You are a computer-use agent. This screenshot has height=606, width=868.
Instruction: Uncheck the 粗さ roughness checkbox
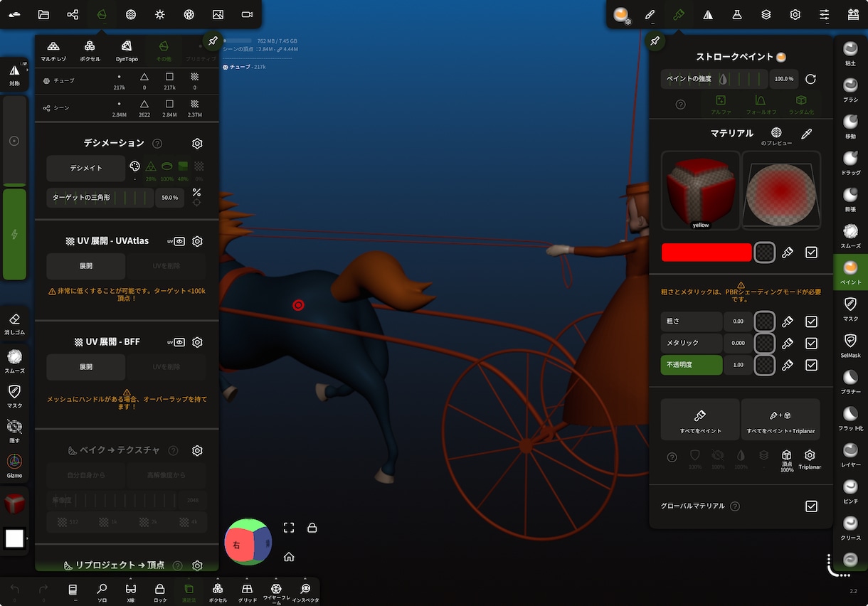point(811,321)
